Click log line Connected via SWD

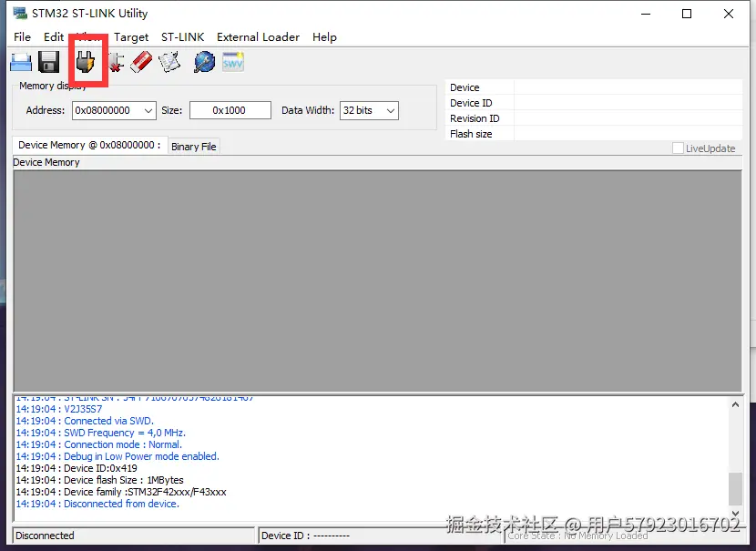click(x=85, y=421)
